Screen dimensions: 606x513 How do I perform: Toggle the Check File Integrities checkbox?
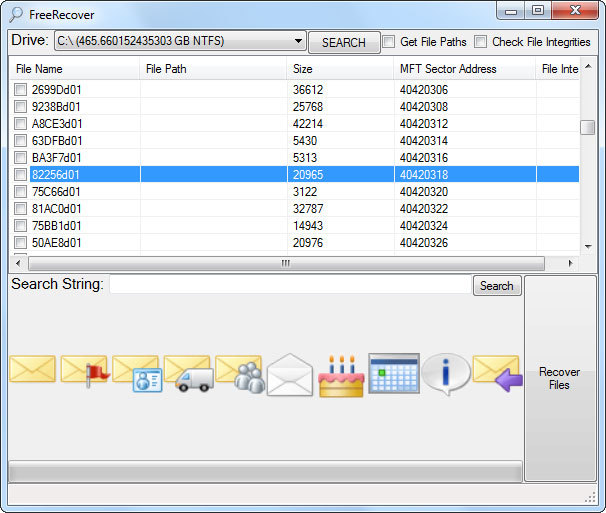coord(481,42)
